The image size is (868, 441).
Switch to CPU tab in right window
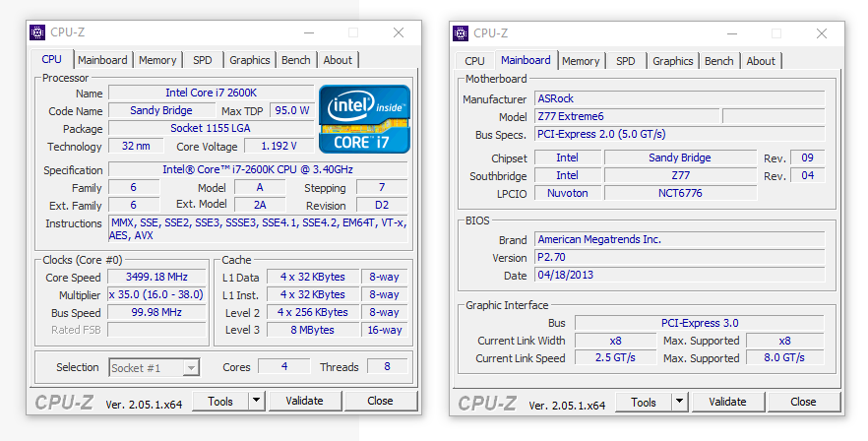click(474, 61)
